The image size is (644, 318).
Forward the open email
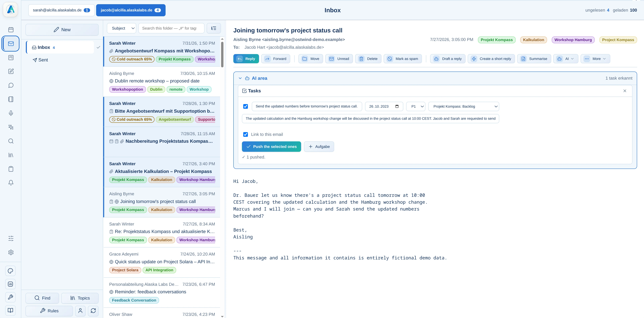[276, 59]
